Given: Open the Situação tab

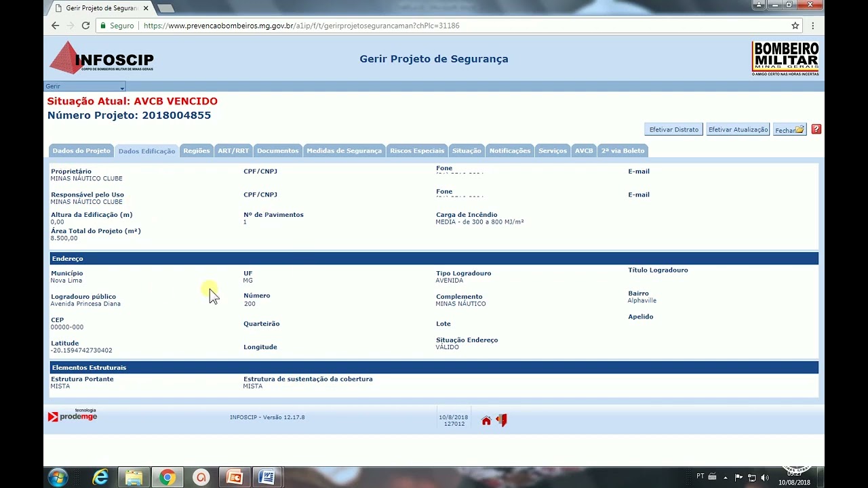Looking at the screenshot, I should coord(467,150).
